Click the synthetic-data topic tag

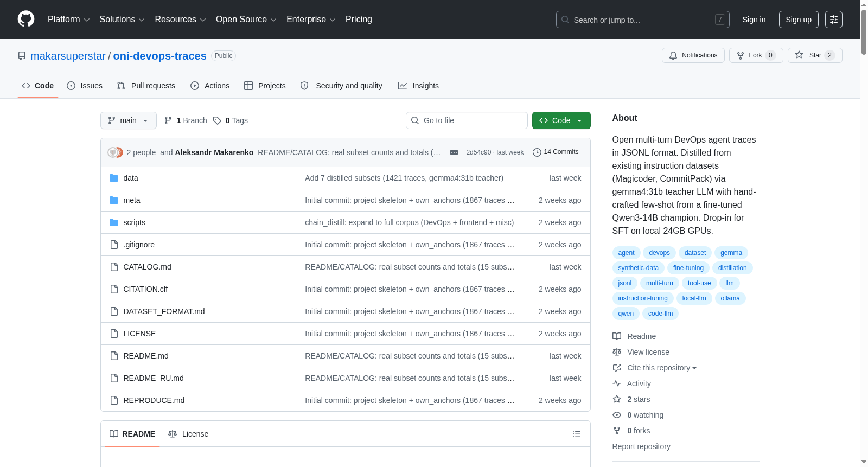(638, 268)
